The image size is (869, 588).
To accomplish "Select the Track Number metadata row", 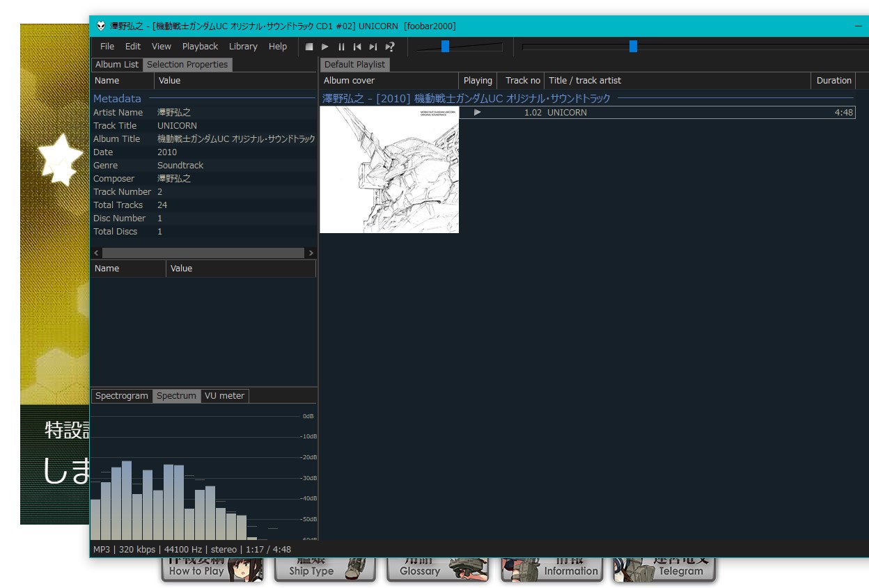I will pos(204,192).
